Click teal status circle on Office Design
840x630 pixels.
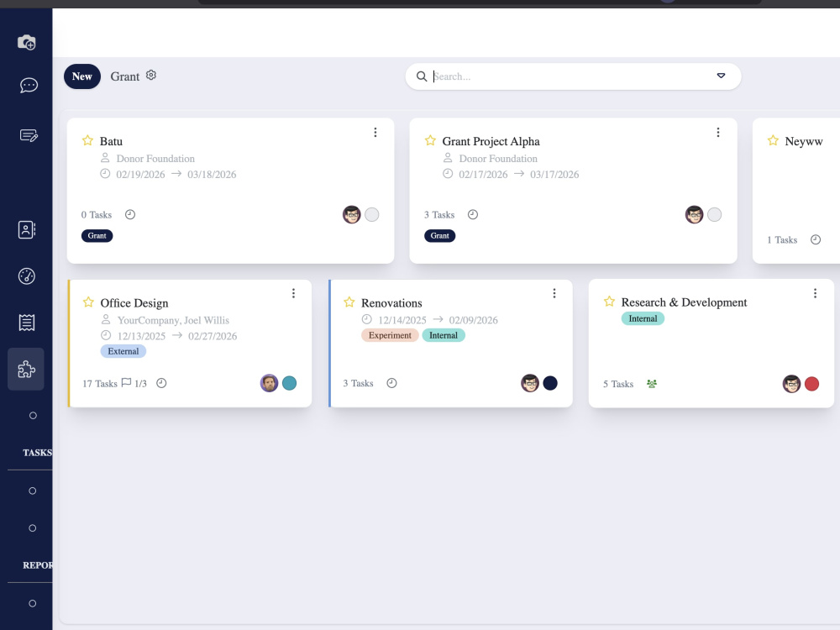pyautogui.click(x=289, y=383)
